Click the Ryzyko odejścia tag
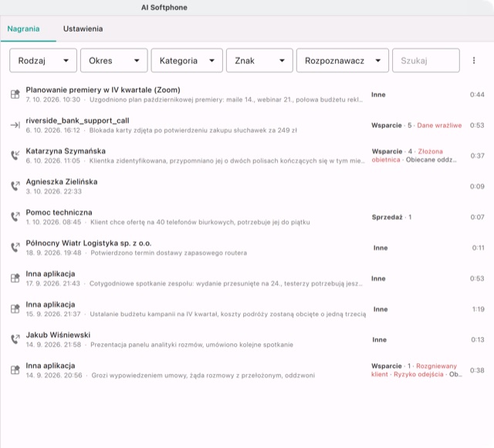Viewport: 494px width, 448px height. coord(418,374)
